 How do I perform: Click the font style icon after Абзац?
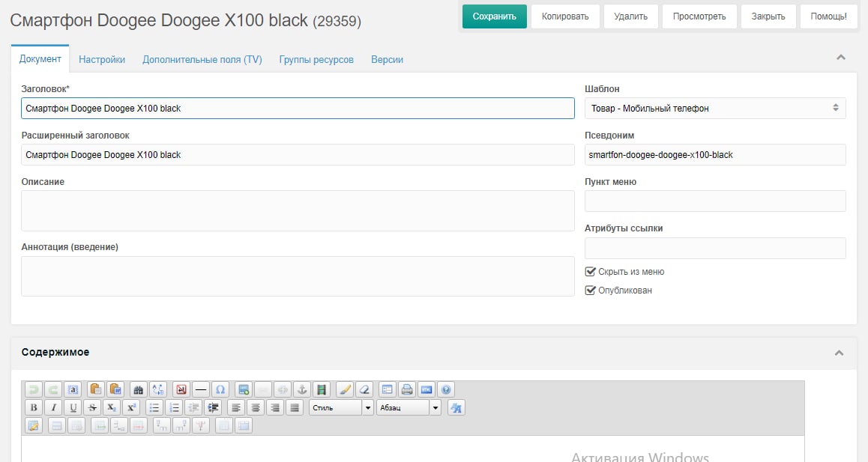[x=456, y=408]
